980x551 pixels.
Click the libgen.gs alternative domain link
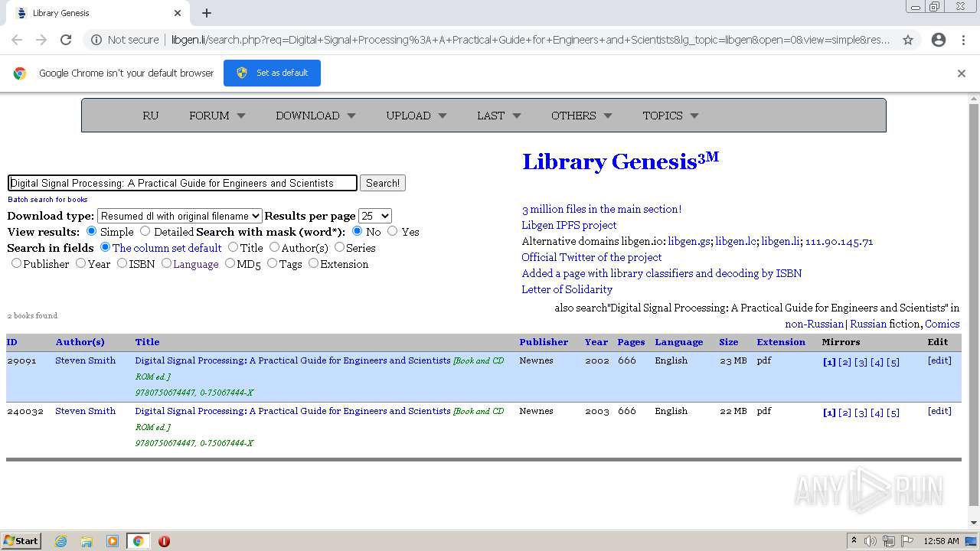point(689,241)
